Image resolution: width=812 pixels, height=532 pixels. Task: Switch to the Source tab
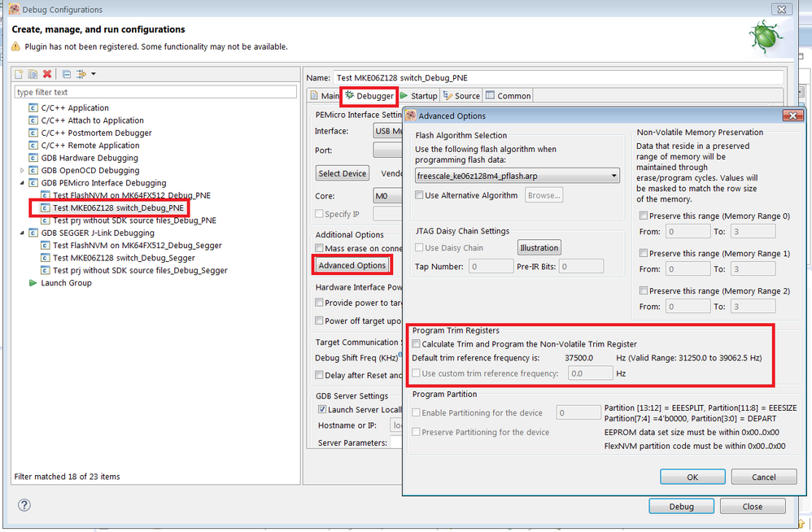(461, 96)
